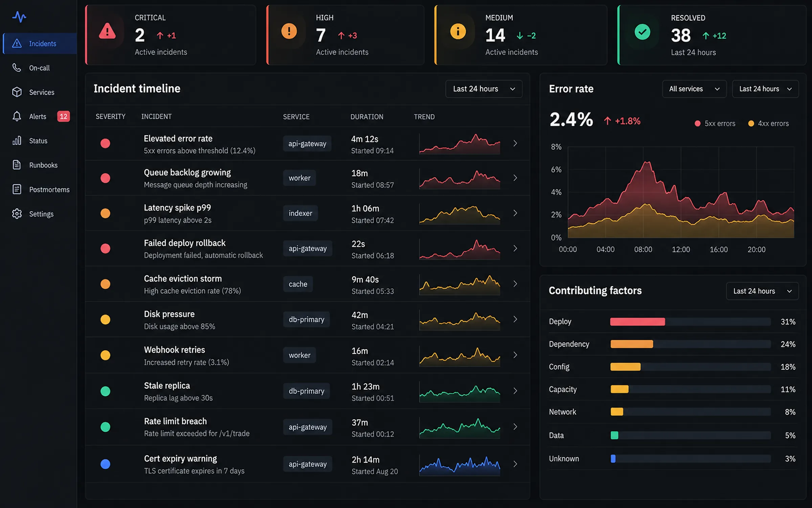This screenshot has height=508, width=812.
Task: Click the Settings gear icon
Action: tap(17, 214)
